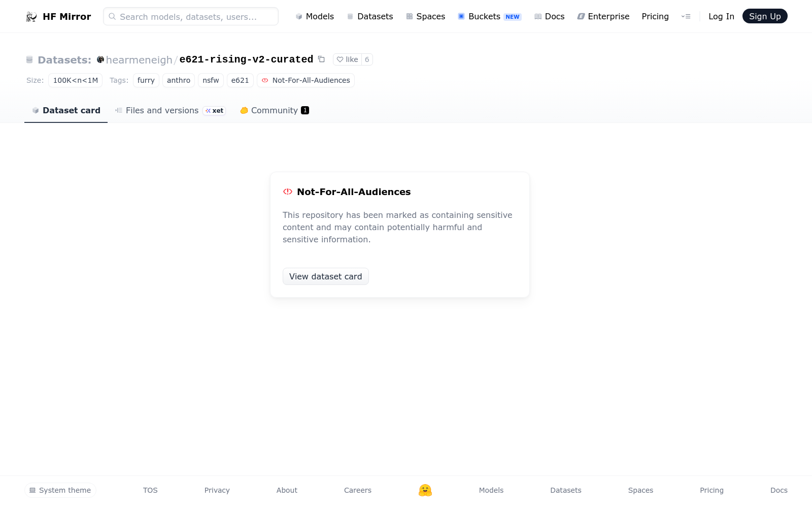812x508 pixels.
Task: Open TOS in the footer
Action: tap(150, 490)
